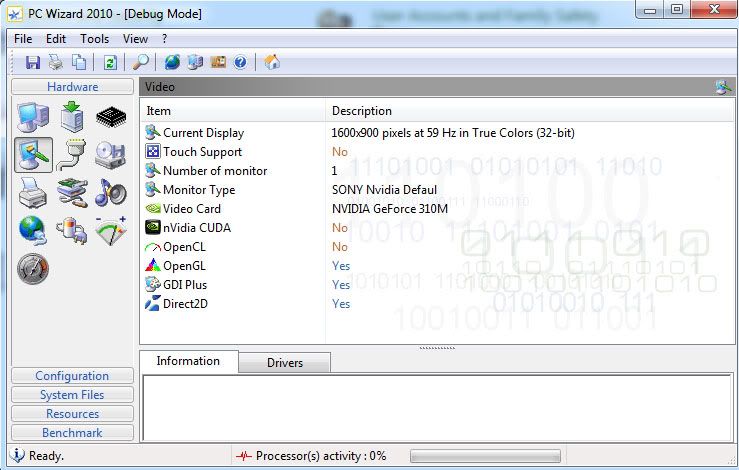Click the Processor(s) activity status text
The image size is (739, 470).
click(x=321, y=456)
